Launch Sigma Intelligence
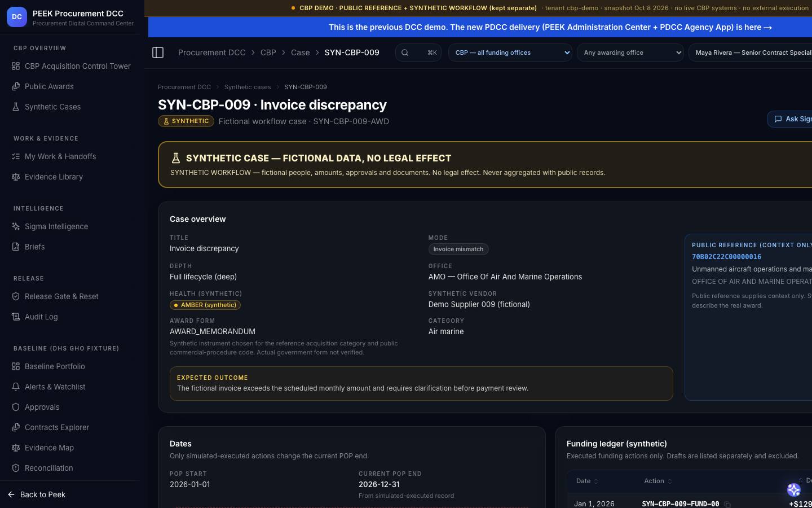Image resolution: width=812 pixels, height=508 pixels. (x=71, y=226)
